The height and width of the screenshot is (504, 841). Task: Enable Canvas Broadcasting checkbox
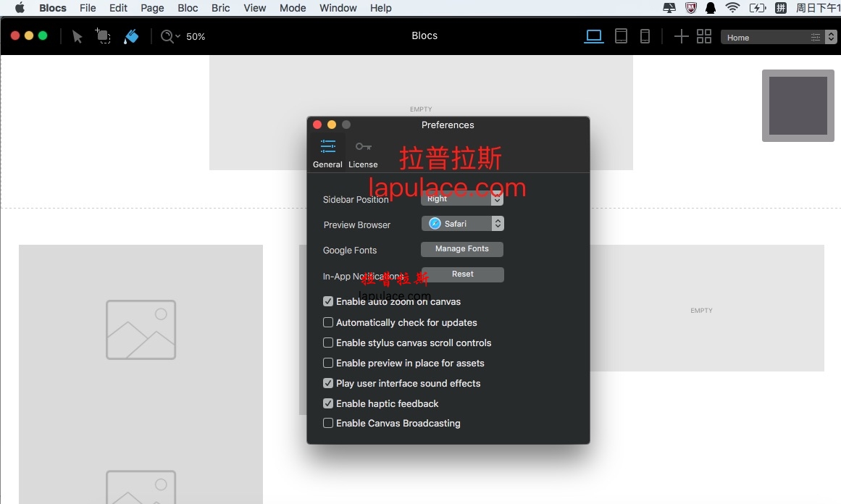328,423
